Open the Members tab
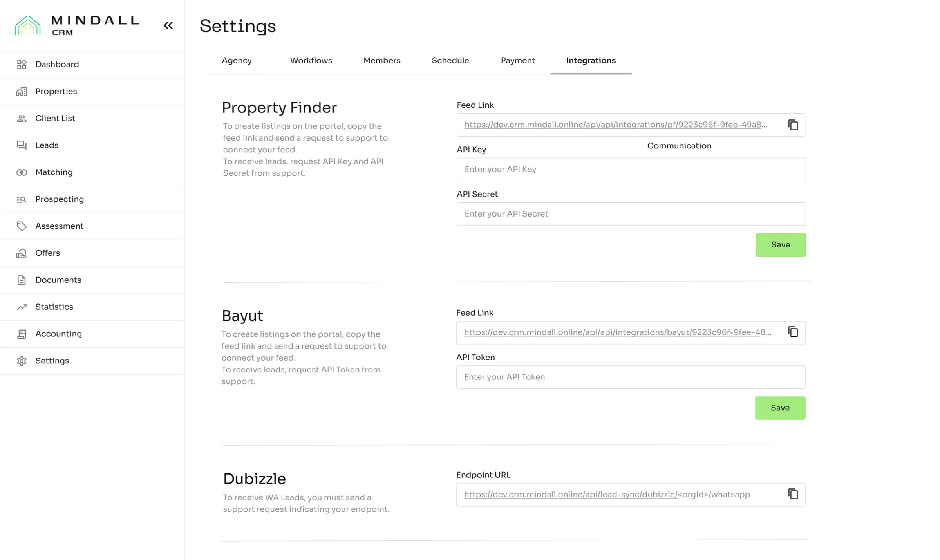Image resolution: width=940 pixels, height=560 pixels. [382, 61]
